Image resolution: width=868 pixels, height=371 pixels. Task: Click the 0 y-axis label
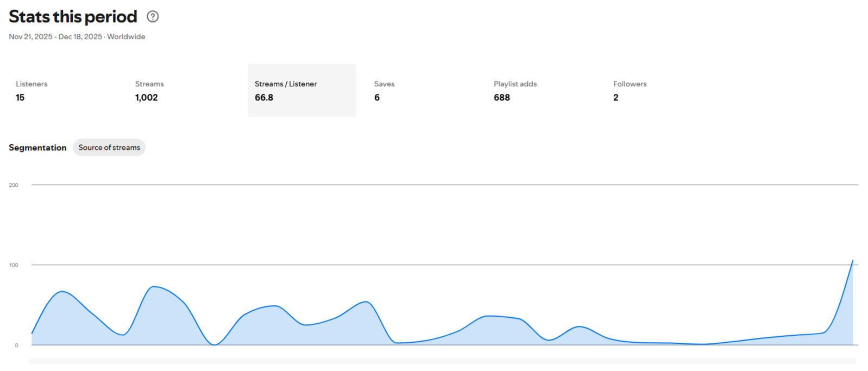click(16, 345)
